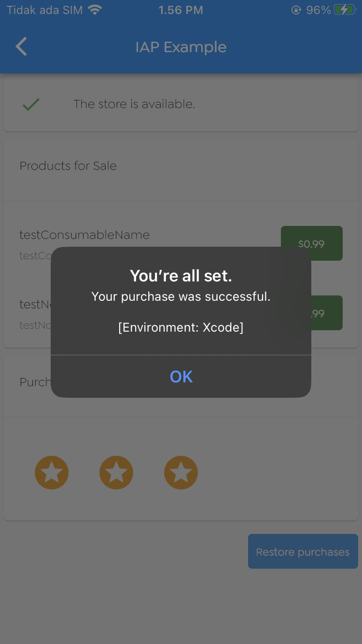Click "The store is available." text
The image size is (362, 644).
click(x=134, y=104)
